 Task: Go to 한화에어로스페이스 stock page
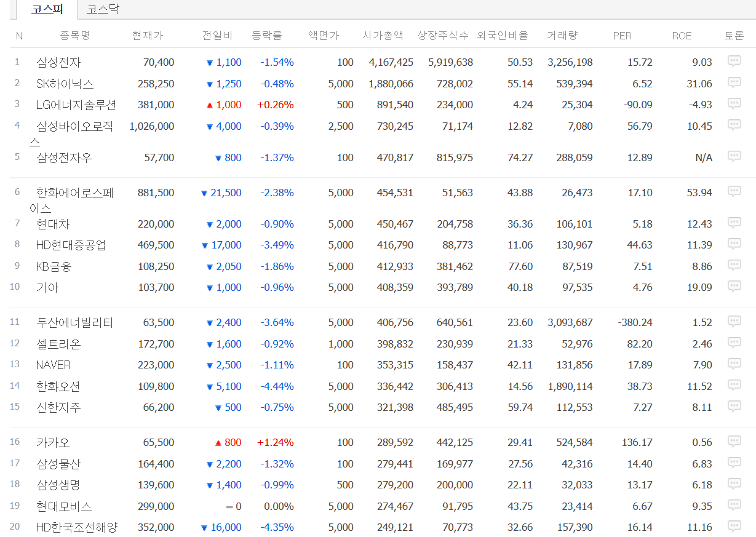pos(74,193)
